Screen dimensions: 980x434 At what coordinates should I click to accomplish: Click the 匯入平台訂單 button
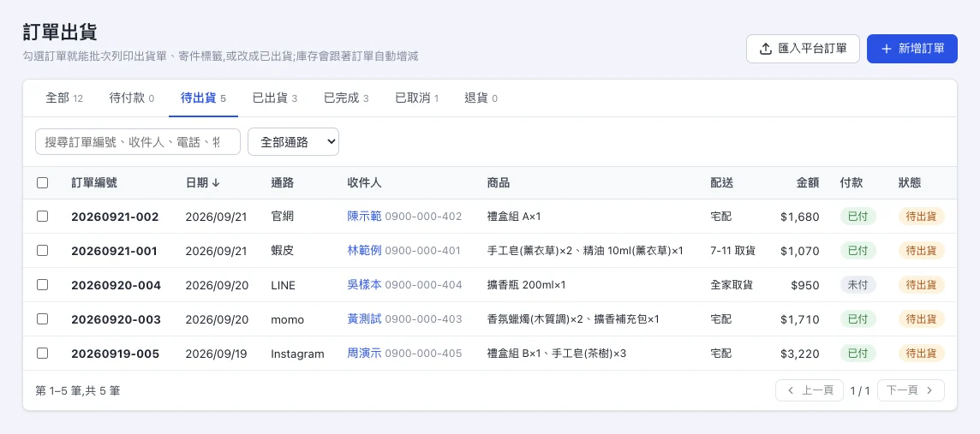tap(804, 49)
